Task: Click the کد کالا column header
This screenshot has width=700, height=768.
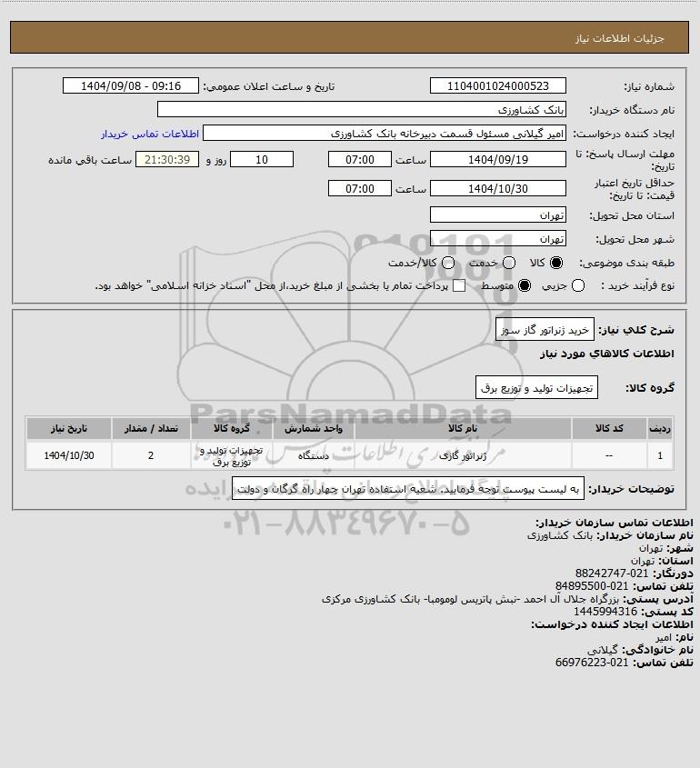Action: click(x=609, y=429)
